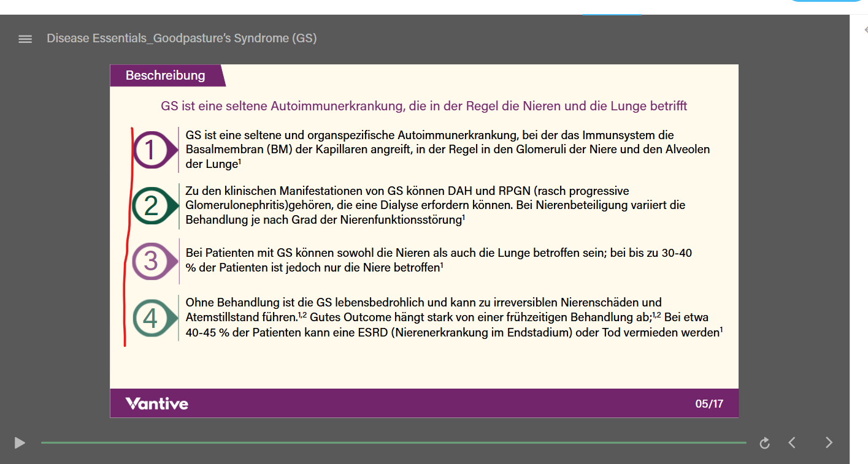
Task: Go to previous slide arrow
Action: (792, 443)
